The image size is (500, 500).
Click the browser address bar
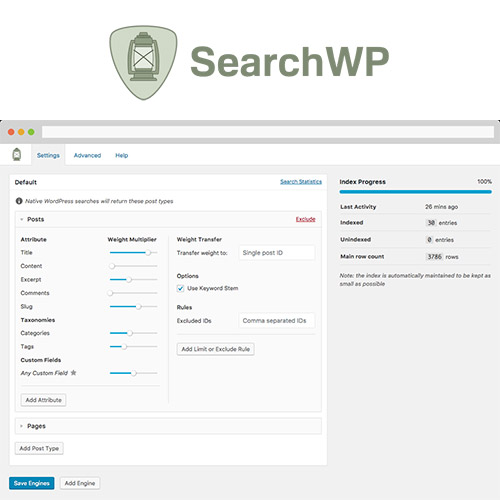(x=268, y=132)
